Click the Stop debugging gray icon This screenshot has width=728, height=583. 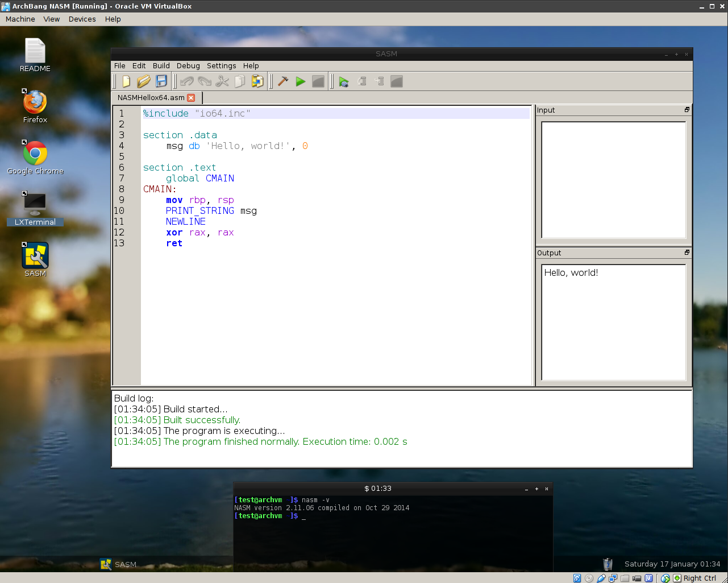tap(397, 81)
